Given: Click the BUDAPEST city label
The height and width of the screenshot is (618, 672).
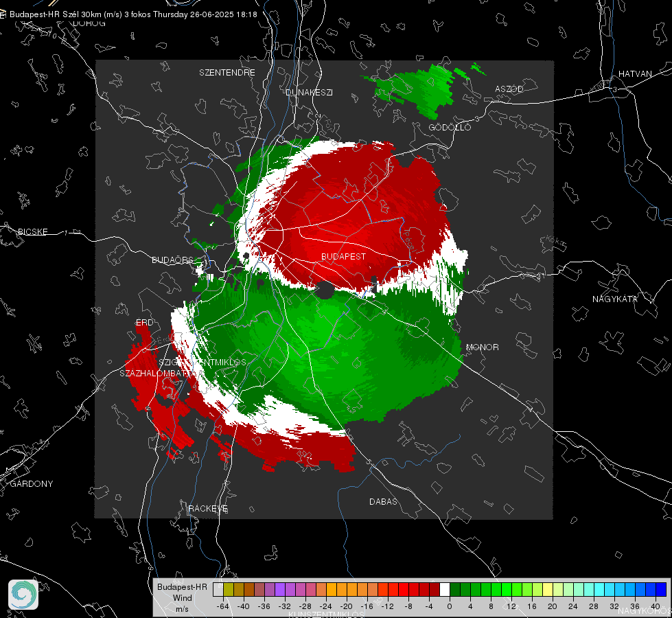Looking at the screenshot, I should click(343, 256).
